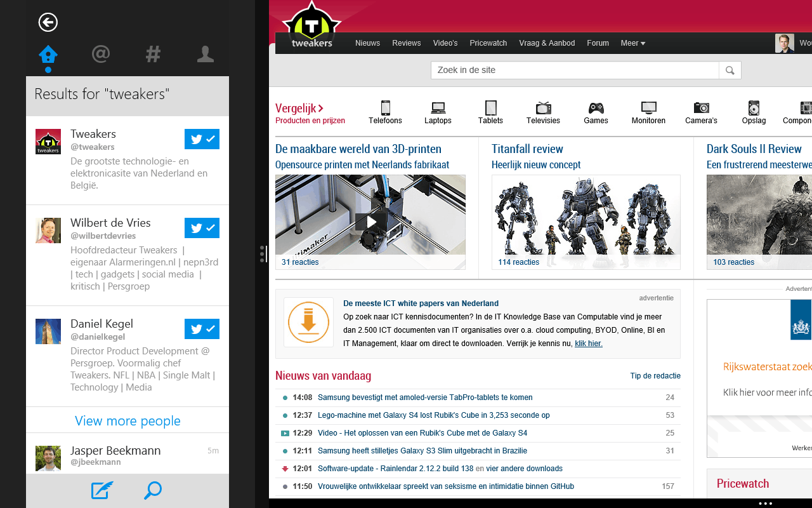Open the 103 reacties link
This screenshot has height=508, width=812.
tap(733, 262)
